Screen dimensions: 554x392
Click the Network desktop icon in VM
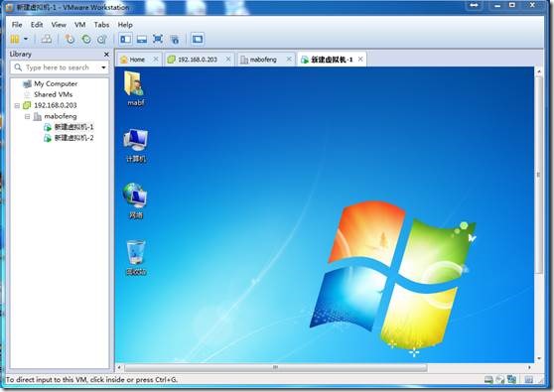coord(135,200)
